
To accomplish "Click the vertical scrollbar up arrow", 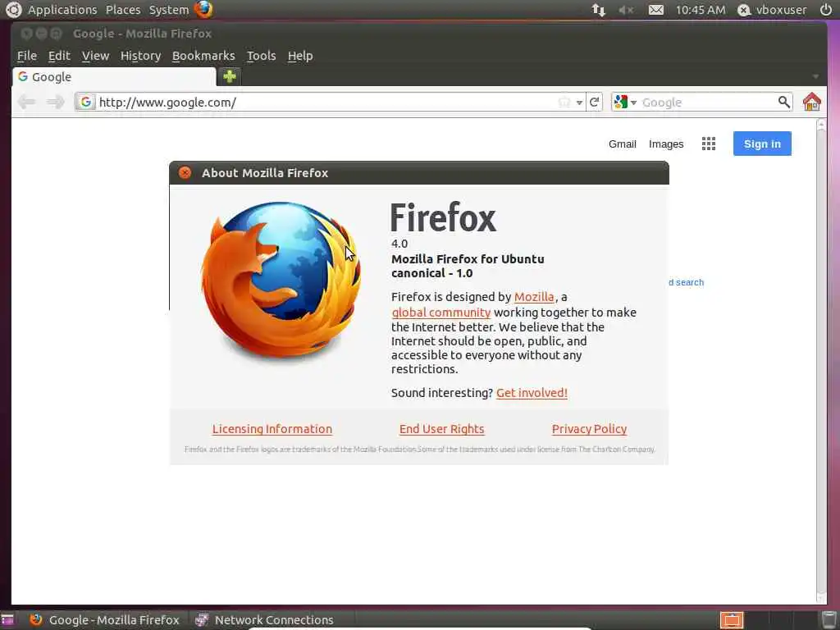I will click(x=820, y=125).
